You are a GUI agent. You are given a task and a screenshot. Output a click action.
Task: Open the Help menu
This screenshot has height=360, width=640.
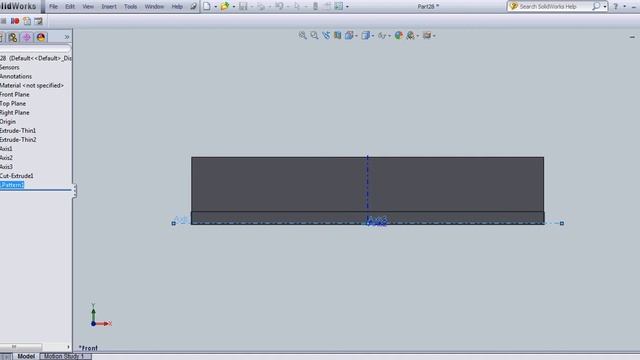click(x=177, y=7)
